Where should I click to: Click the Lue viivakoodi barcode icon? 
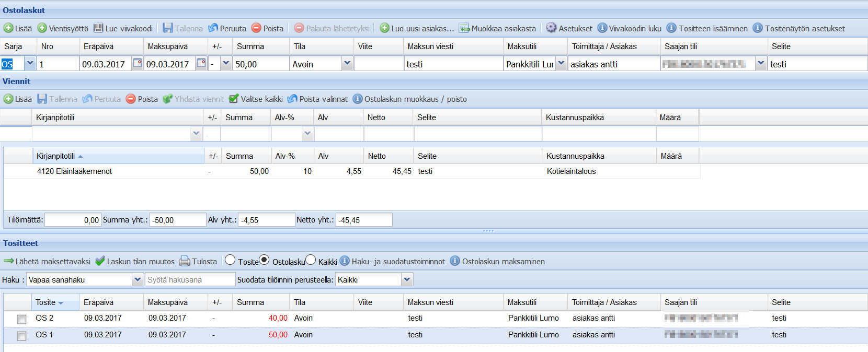pos(98,28)
